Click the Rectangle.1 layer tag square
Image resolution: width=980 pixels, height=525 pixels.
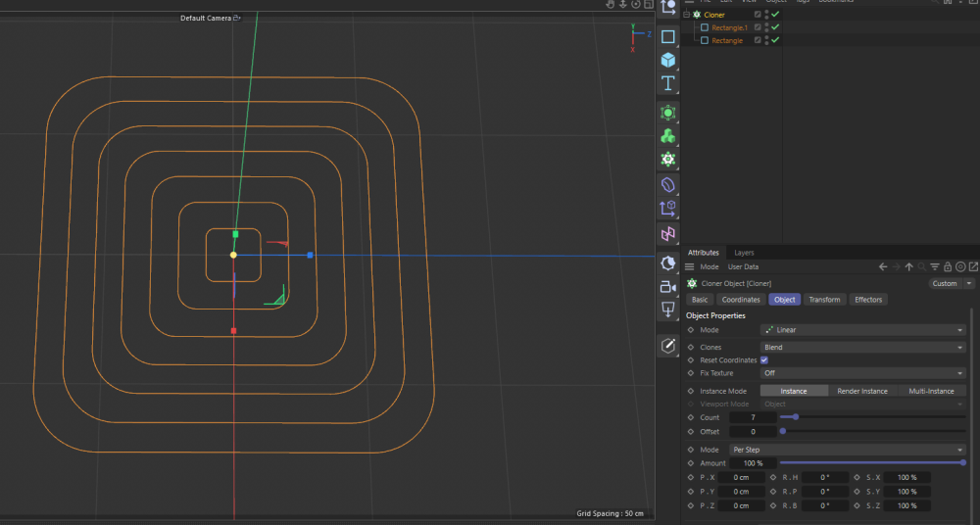click(758, 27)
